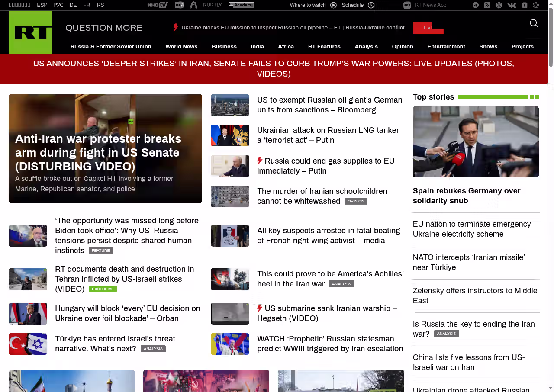554x392 pixels.
Task: Click the RUPTLY logo
Action: (x=212, y=5)
